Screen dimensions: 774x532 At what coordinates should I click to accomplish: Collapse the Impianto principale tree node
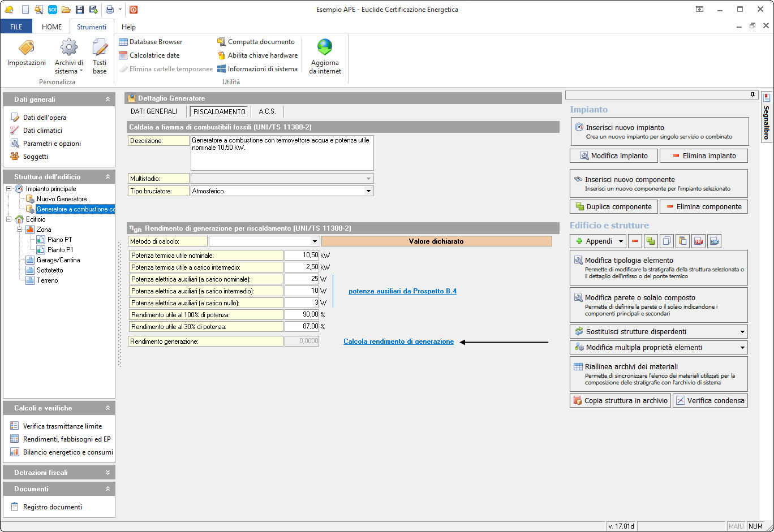click(9, 189)
